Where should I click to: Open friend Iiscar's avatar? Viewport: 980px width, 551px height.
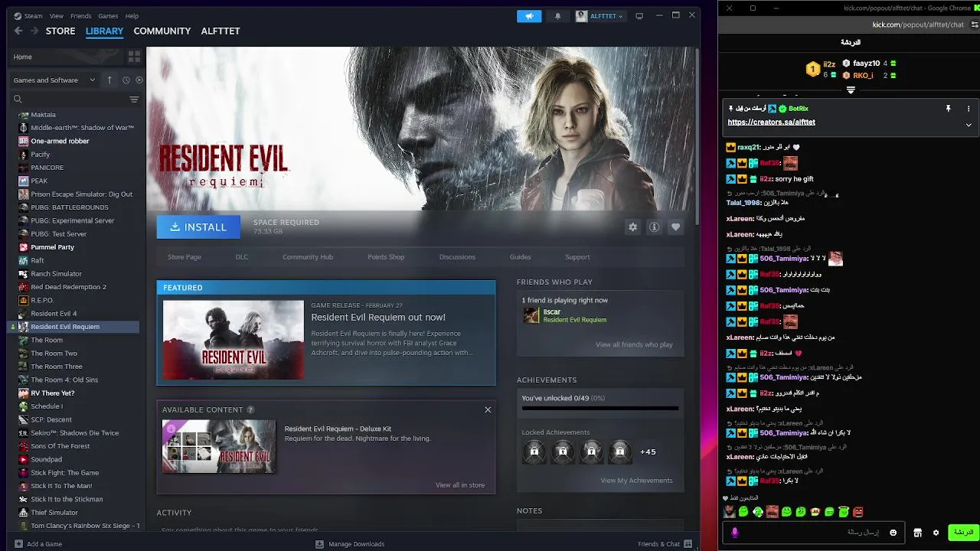(531, 315)
